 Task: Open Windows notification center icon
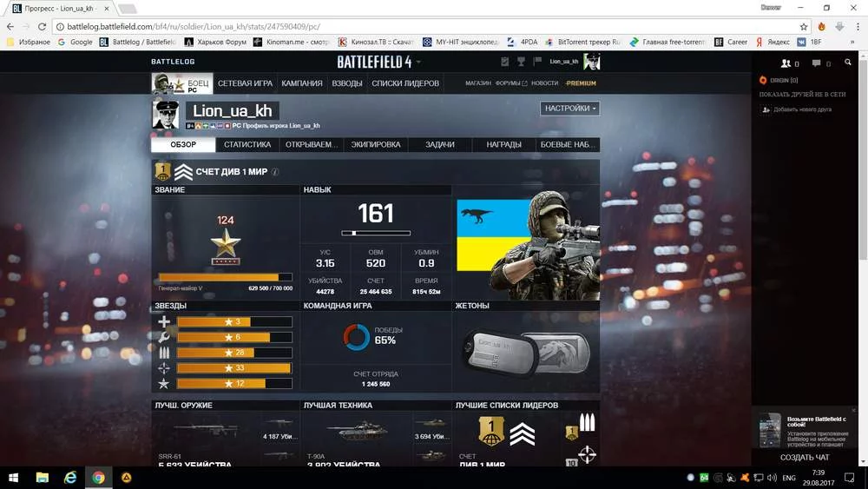click(x=849, y=478)
